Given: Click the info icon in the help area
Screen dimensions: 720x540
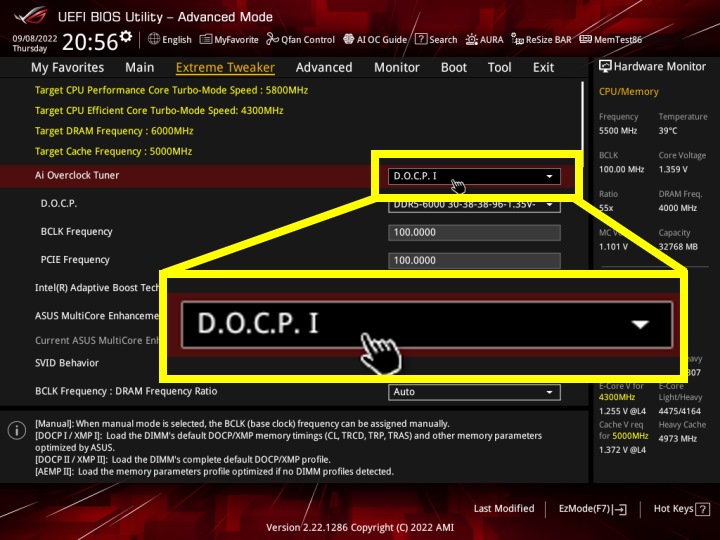Looking at the screenshot, I should [x=17, y=430].
